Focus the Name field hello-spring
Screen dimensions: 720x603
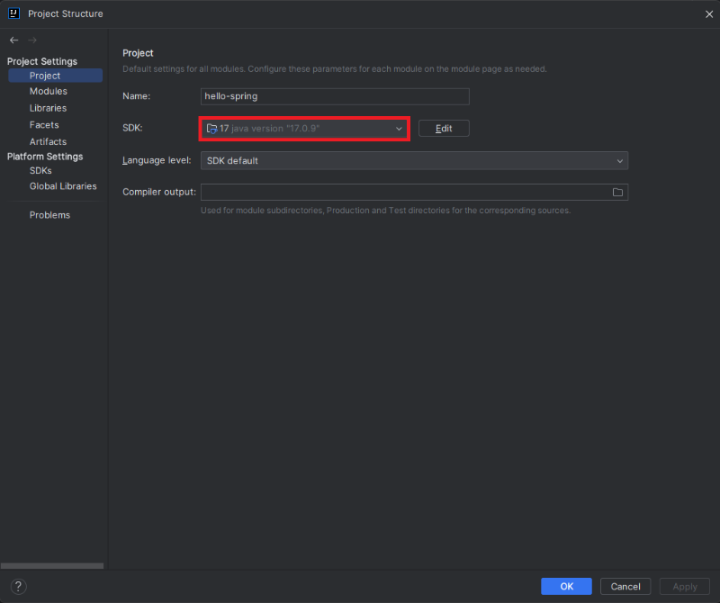point(335,96)
